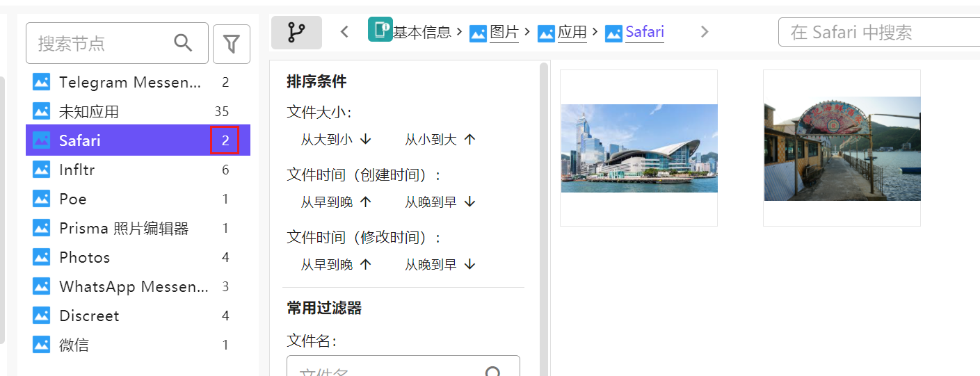
Task: Open the convention center building thumbnail
Action: (x=638, y=148)
